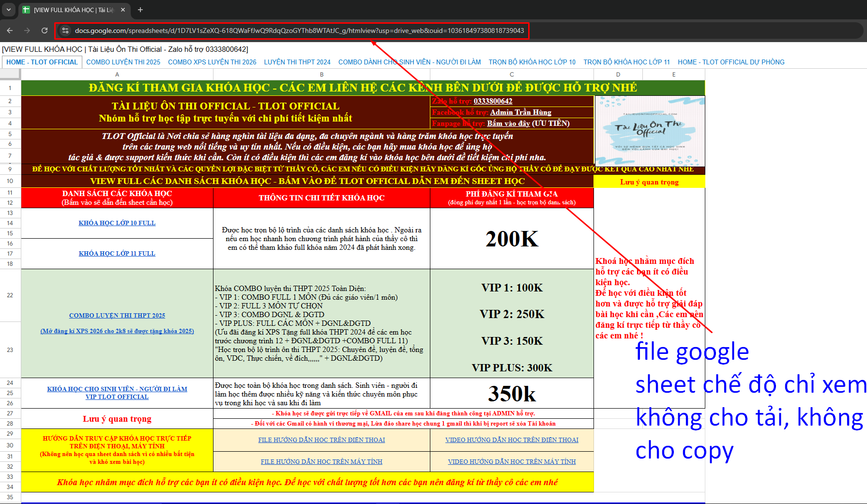
Task: Open COMBO LUYỆN THI THPT 2025 link
Action: (x=117, y=316)
